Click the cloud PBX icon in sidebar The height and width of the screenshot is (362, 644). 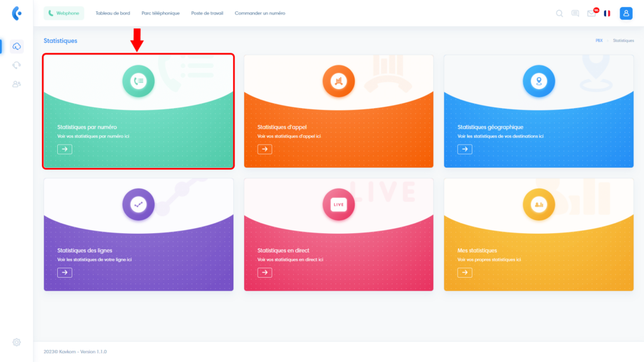[17, 47]
